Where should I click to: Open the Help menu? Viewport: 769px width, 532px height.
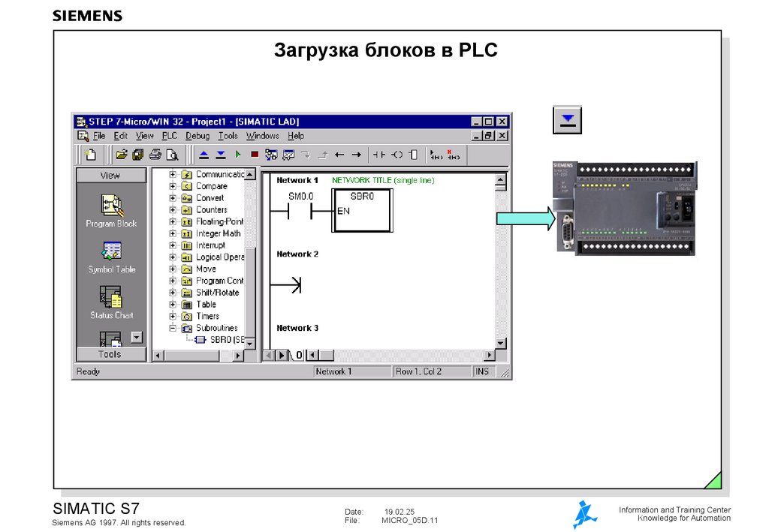pyautogui.click(x=296, y=136)
